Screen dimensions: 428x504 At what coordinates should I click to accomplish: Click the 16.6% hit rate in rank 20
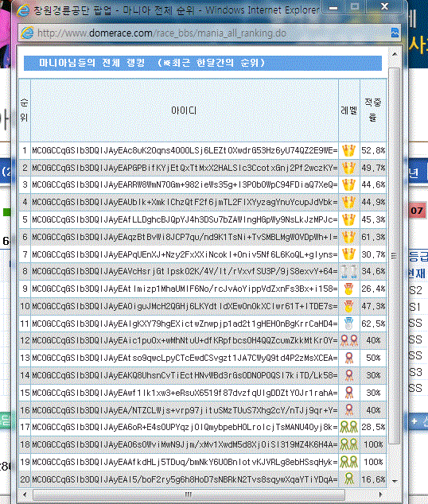(373, 479)
